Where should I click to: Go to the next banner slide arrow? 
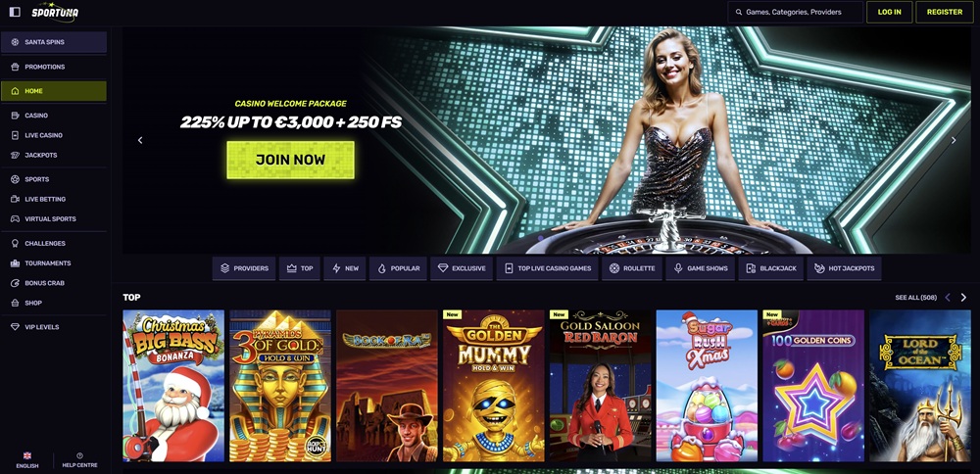pyautogui.click(x=954, y=140)
